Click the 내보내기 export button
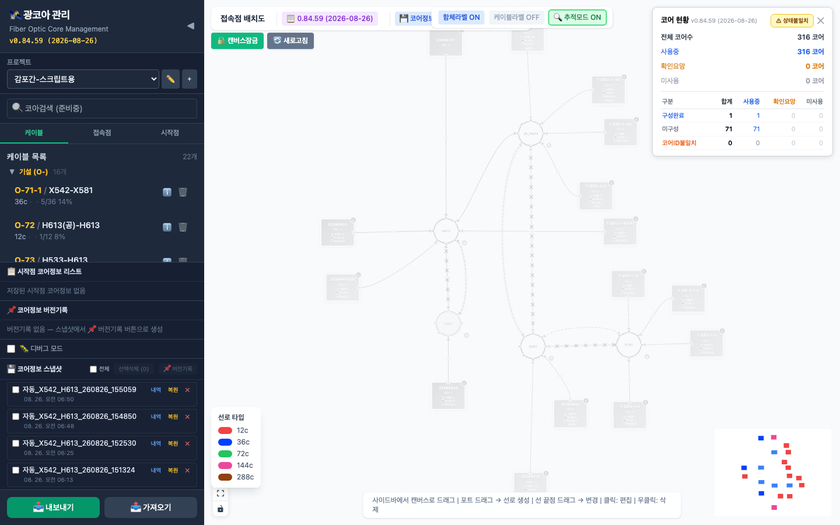840x525 pixels. click(x=53, y=507)
